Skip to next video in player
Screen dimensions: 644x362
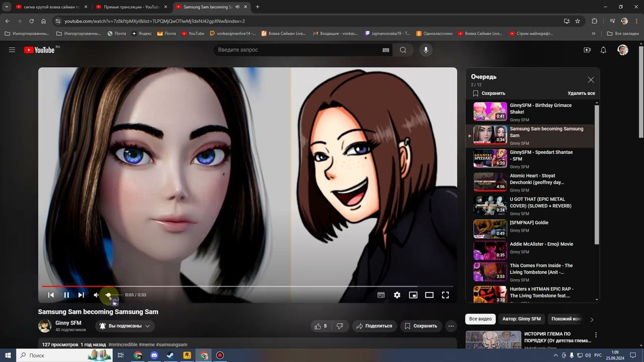(x=81, y=295)
